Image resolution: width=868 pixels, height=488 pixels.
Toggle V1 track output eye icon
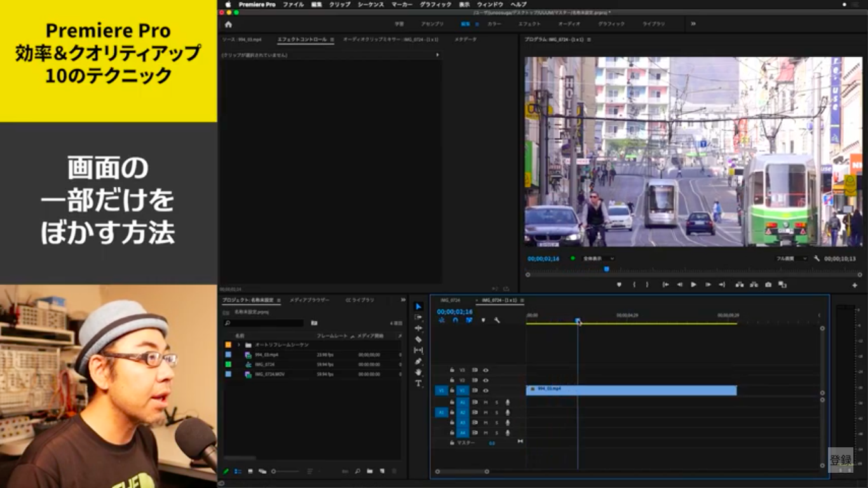pyautogui.click(x=485, y=390)
